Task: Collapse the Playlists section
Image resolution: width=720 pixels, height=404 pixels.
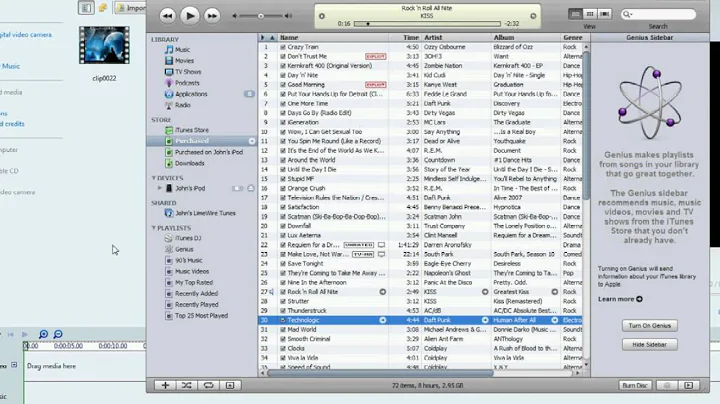Action: pyautogui.click(x=154, y=228)
